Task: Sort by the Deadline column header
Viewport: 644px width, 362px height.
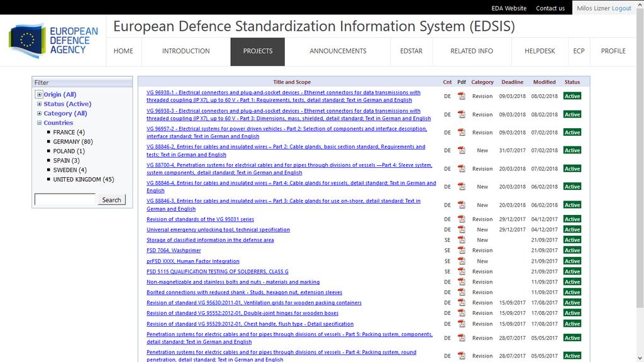Action: tap(512, 82)
